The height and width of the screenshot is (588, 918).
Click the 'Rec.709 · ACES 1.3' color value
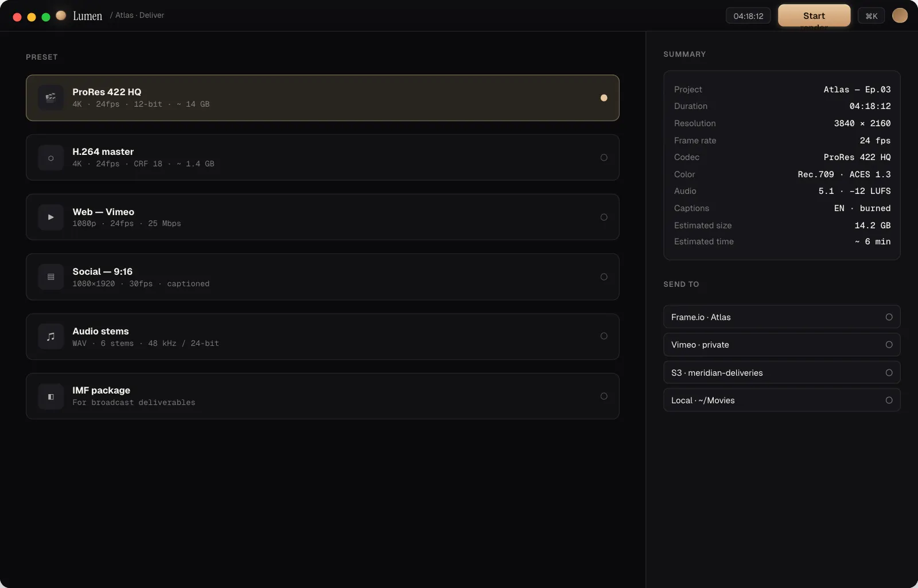tap(845, 174)
